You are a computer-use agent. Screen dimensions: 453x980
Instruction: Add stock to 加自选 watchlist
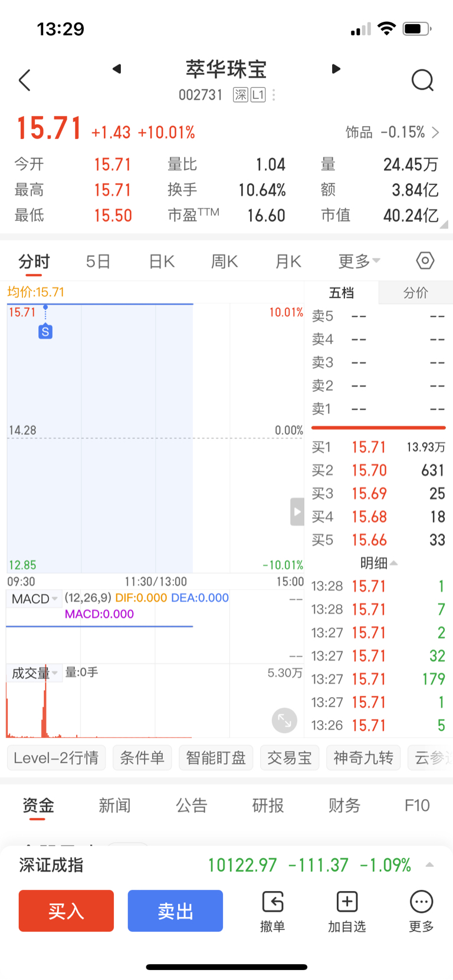pos(347,912)
